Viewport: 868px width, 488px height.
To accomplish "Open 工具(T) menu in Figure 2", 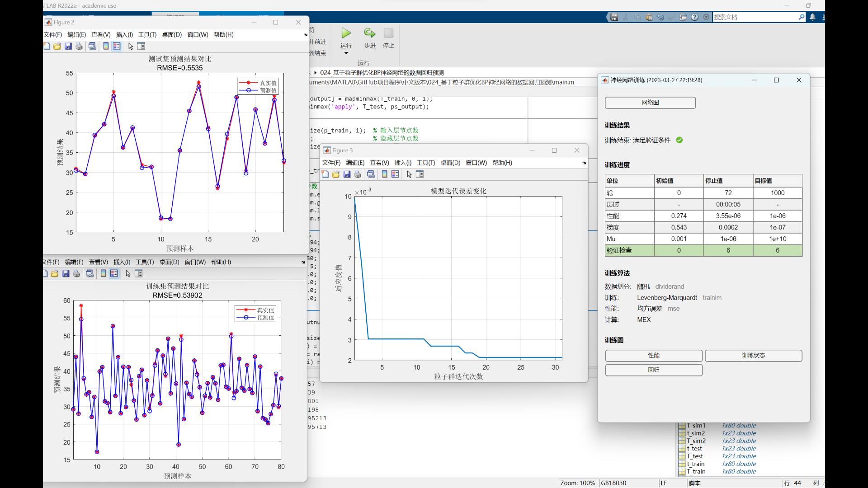I will coord(147,35).
